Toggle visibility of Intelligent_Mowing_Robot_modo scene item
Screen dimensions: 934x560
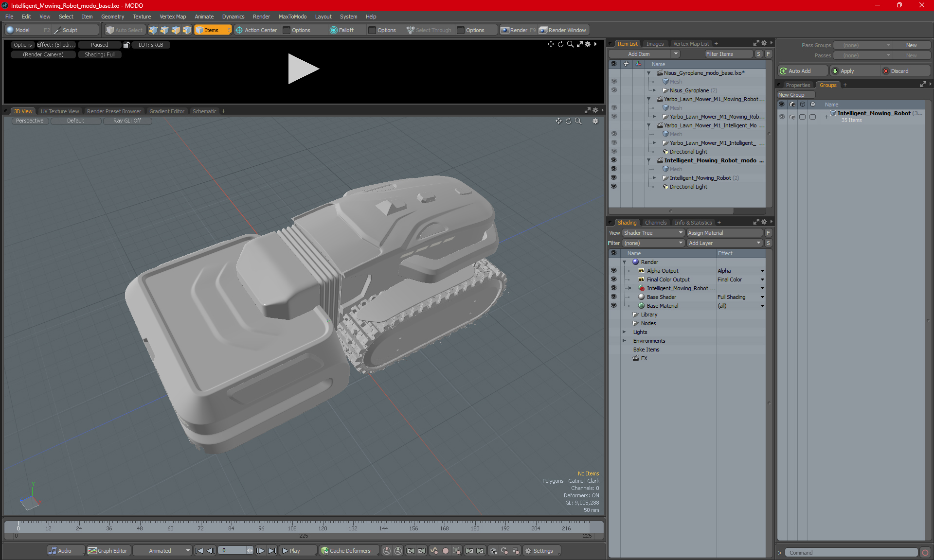pos(614,160)
